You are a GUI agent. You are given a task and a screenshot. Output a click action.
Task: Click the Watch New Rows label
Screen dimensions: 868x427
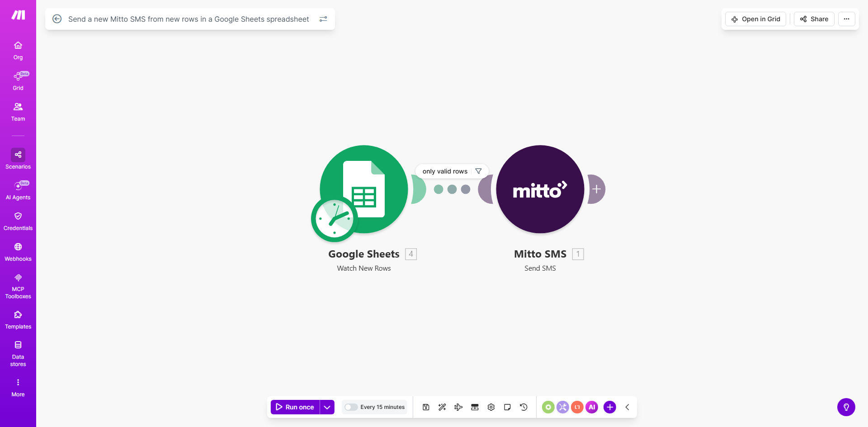(364, 268)
